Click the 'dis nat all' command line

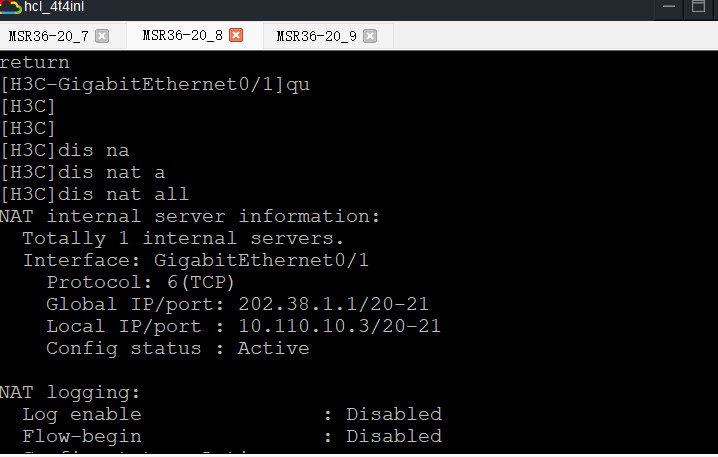[x=95, y=194]
